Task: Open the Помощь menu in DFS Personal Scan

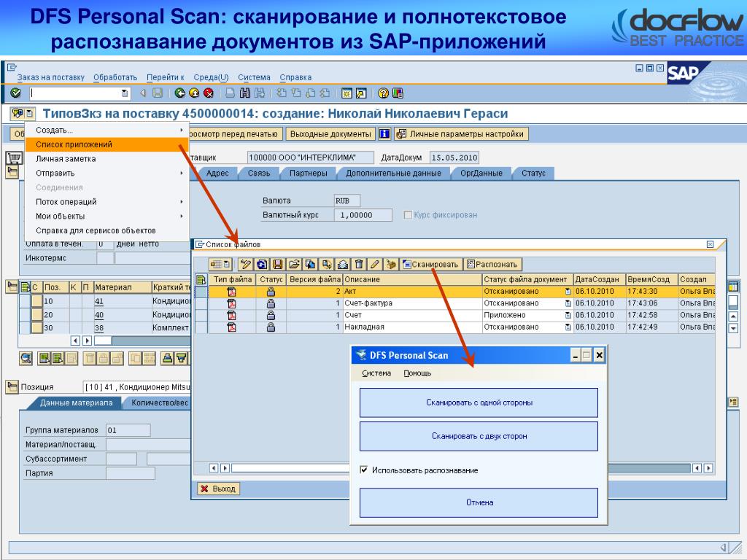Action: pos(417,373)
